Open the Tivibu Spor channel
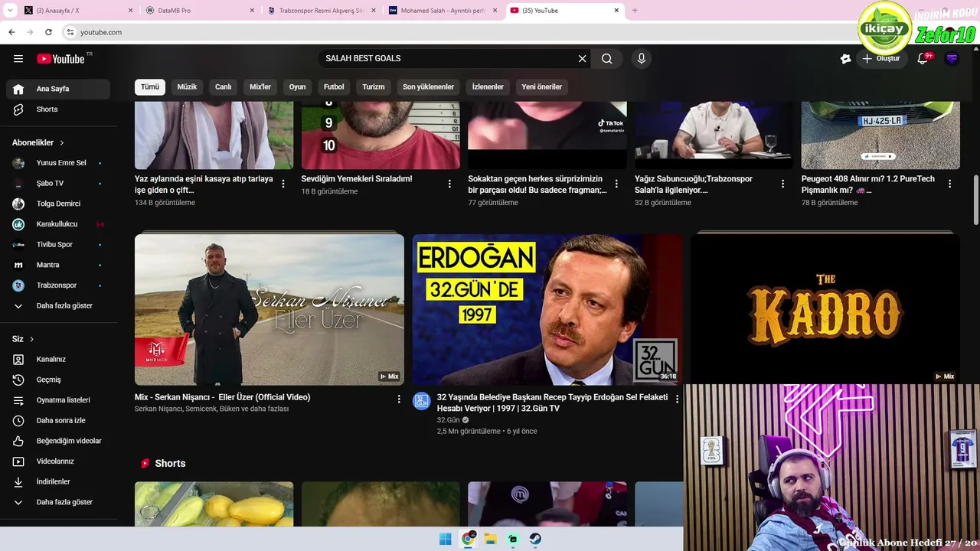Viewport: 980px width, 551px height. tap(58, 245)
